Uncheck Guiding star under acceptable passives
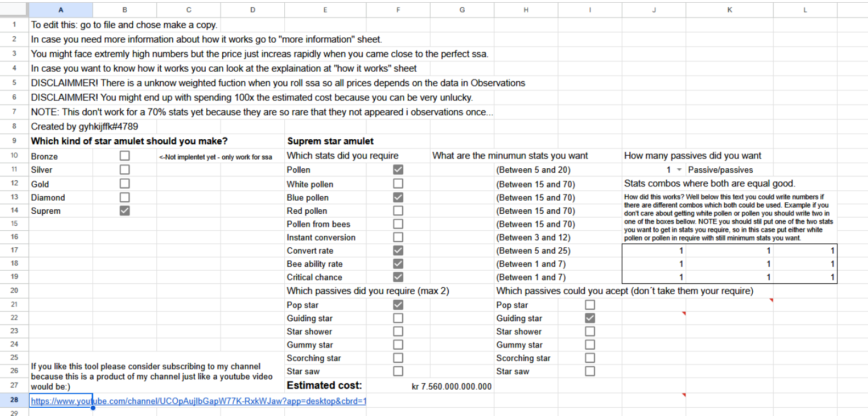 click(x=590, y=318)
